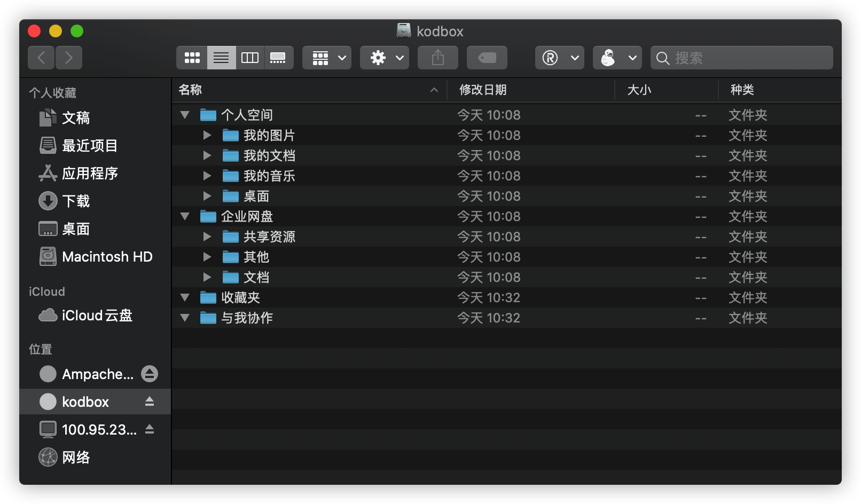Sort by 种类 column header

780,90
